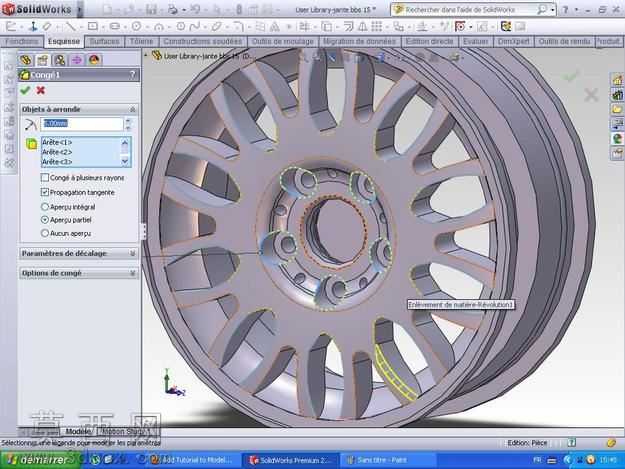Switch to the Modèle bottom tab
This screenshot has height=469, width=625.
(78, 432)
